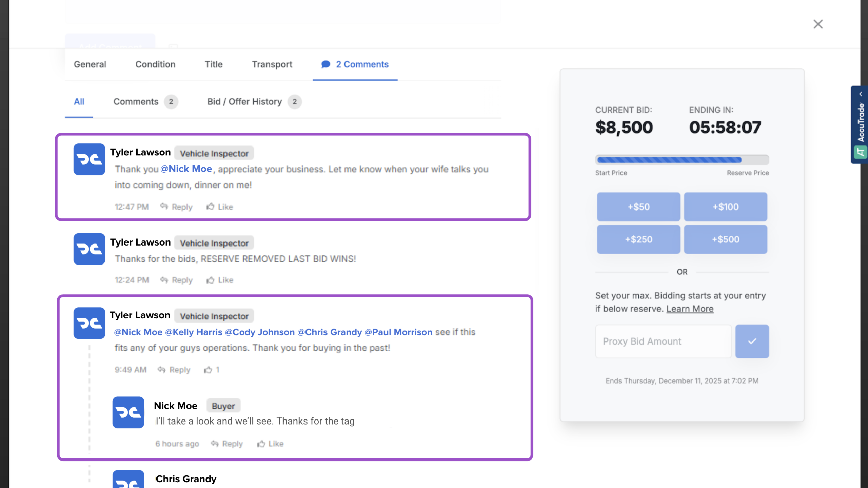This screenshot has height=488, width=868.
Task: Expand the AccuTrade side panel chevron
Action: pos(860,94)
